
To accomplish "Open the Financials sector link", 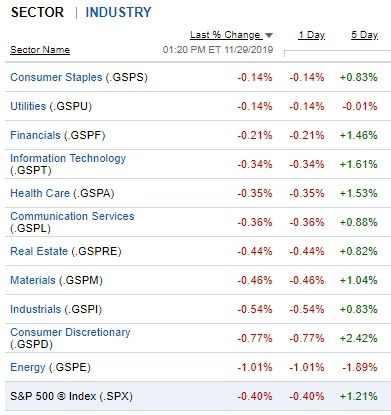I will (35, 135).
